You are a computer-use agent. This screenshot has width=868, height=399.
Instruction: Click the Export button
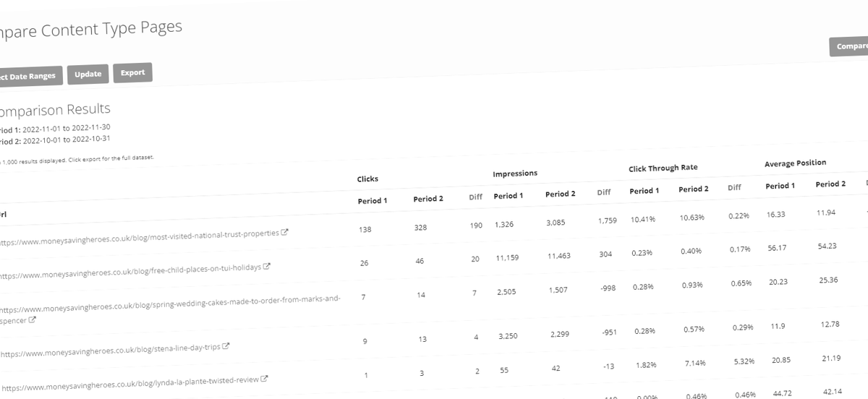(132, 72)
